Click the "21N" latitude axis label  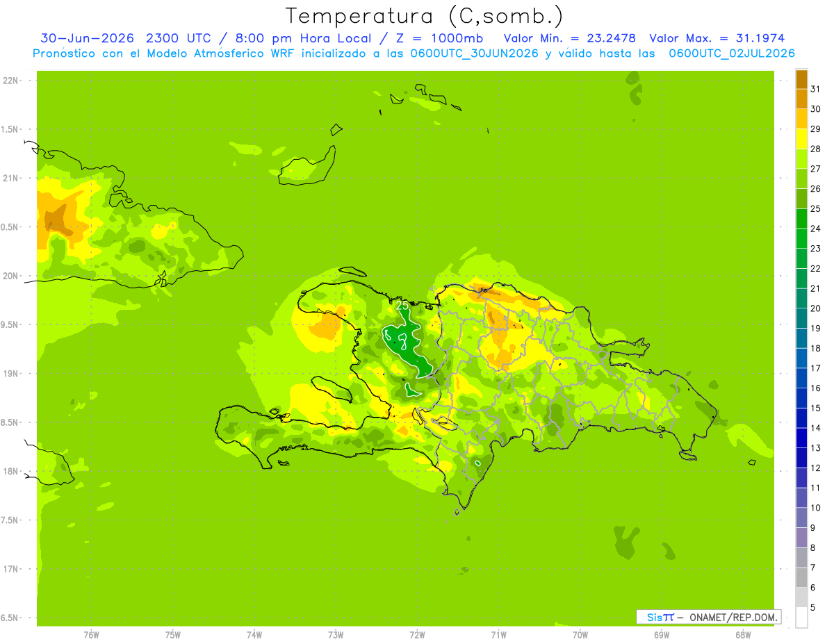pyautogui.click(x=10, y=178)
